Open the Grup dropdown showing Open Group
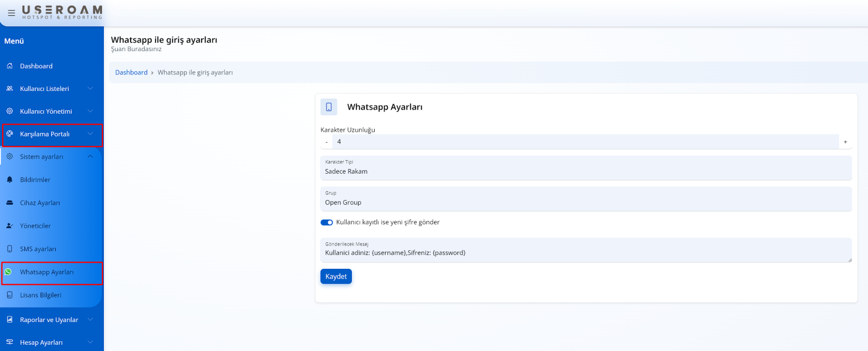Image resolution: width=868 pixels, height=351 pixels. 585,199
